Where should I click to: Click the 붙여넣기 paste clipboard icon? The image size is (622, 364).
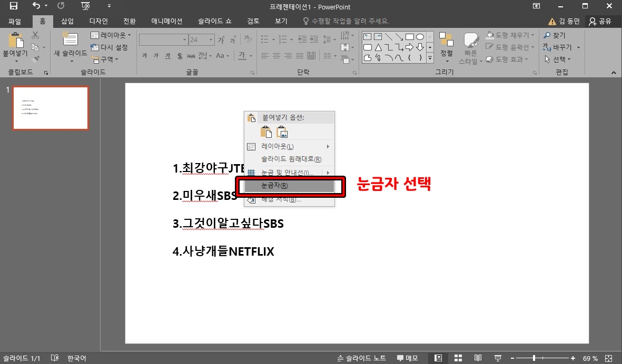point(16,40)
